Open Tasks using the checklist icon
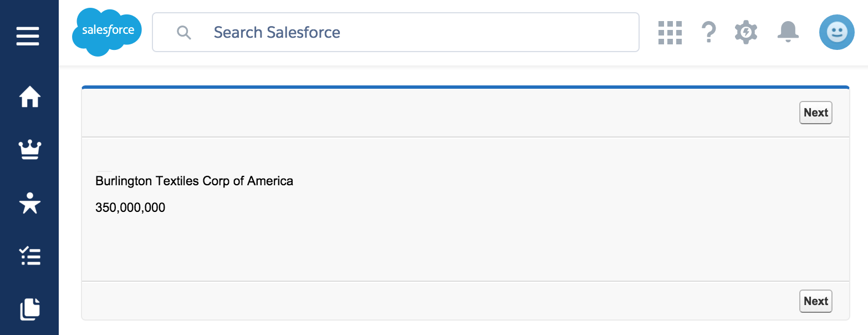The width and height of the screenshot is (868, 335). [30, 256]
